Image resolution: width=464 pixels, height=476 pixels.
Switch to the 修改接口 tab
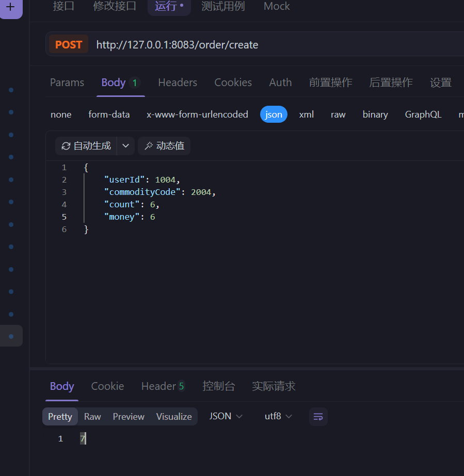[115, 6]
